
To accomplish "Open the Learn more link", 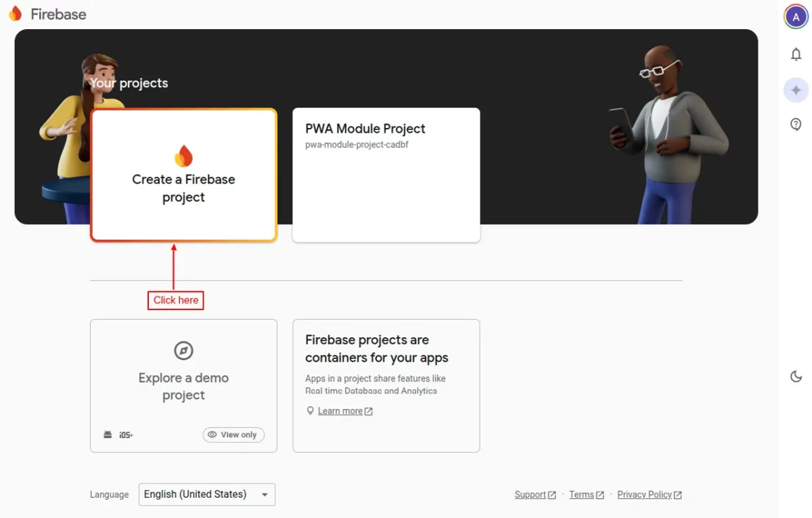I will (x=340, y=411).
